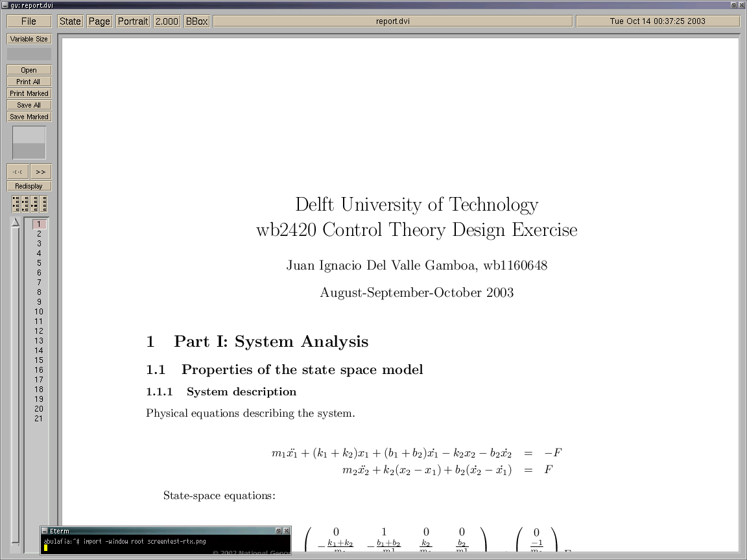
Task: Maximize the Eterm window
Action: pyautogui.click(x=279, y=530)
